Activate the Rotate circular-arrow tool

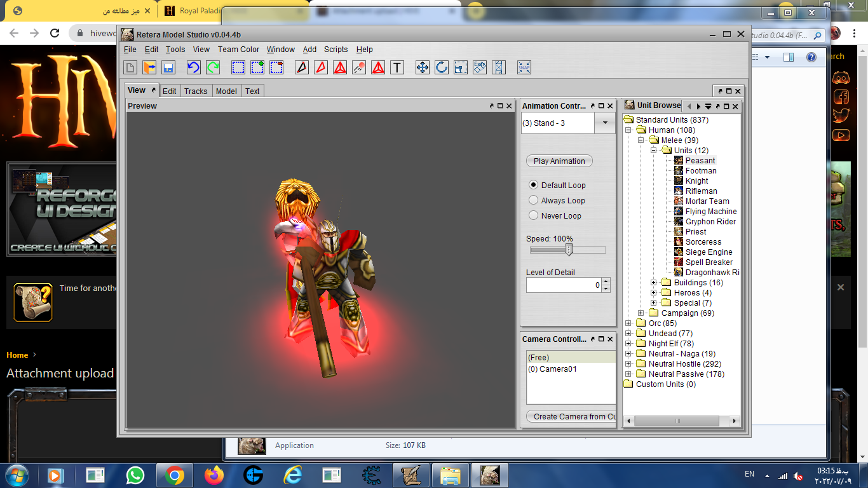coord(442,67)
